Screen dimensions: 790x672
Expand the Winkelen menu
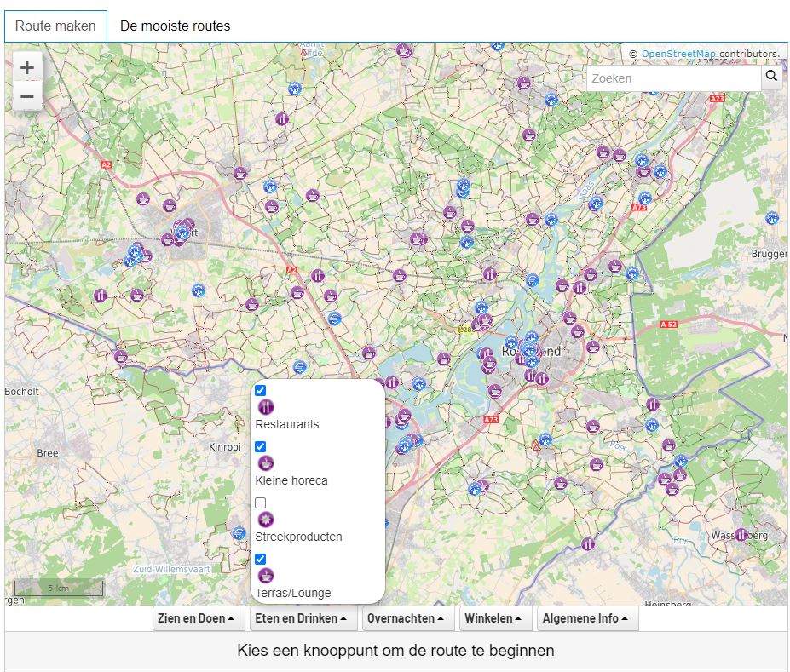(x=495, y=618)
